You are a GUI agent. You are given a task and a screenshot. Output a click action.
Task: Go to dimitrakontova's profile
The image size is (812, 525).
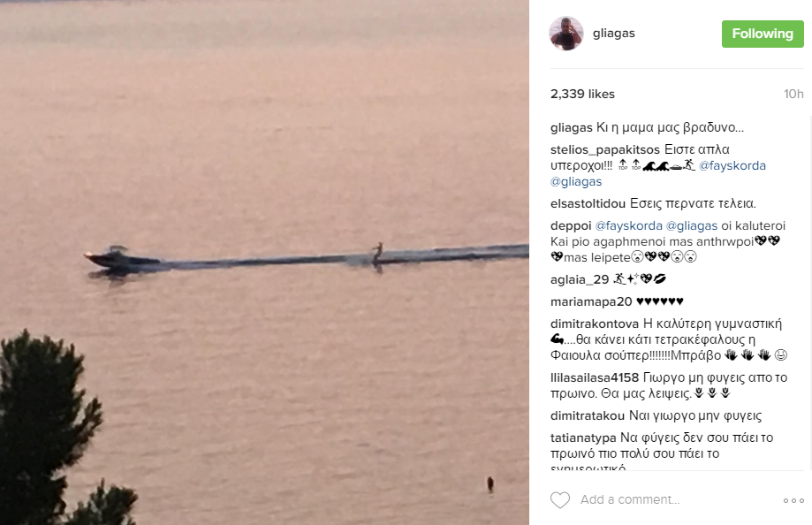click(595, 323)
